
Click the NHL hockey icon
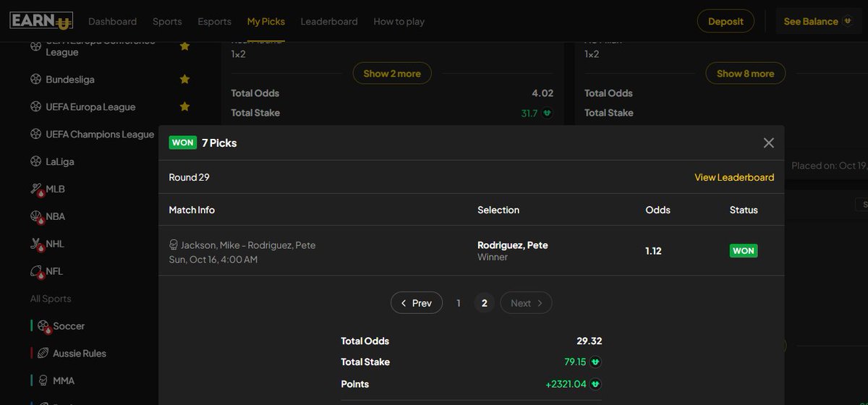coord(36,244)
